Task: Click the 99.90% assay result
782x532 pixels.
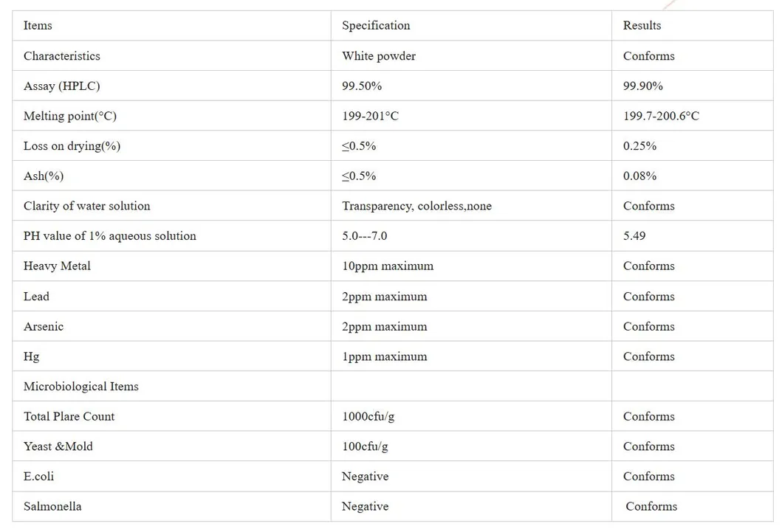Action: pos(642,86)
